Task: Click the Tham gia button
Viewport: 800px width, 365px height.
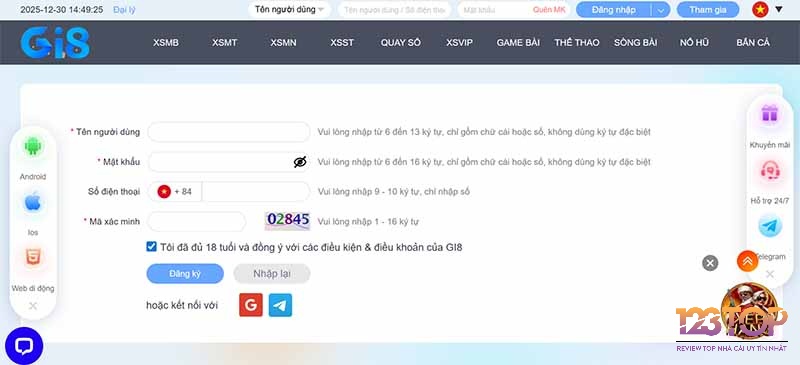Action: (x=708, y=10)
